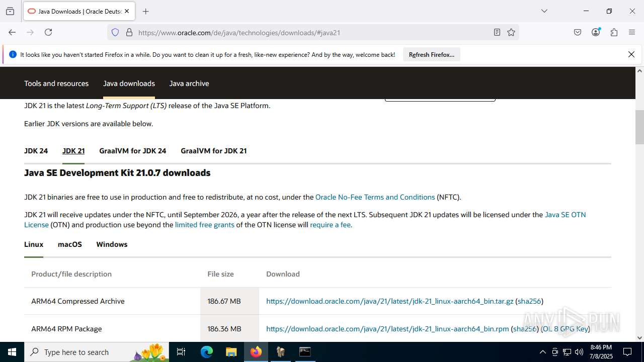Click the Firefox taskbar icon
The image size is (644, 362).
tap(256, 352)
